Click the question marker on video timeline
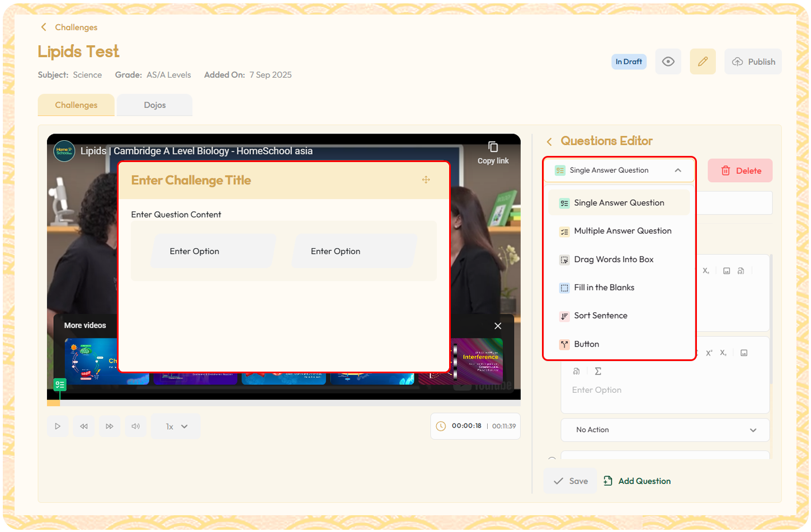 (60, 384)
